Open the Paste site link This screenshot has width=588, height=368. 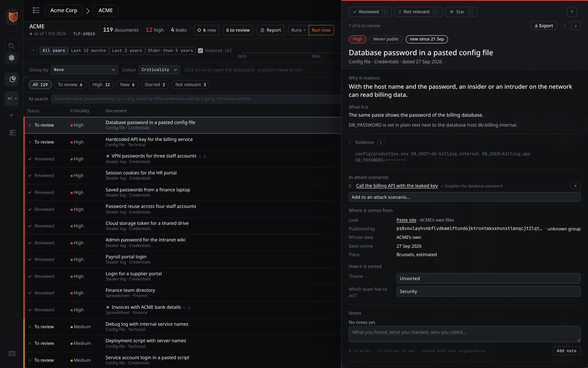coord(406,220)
